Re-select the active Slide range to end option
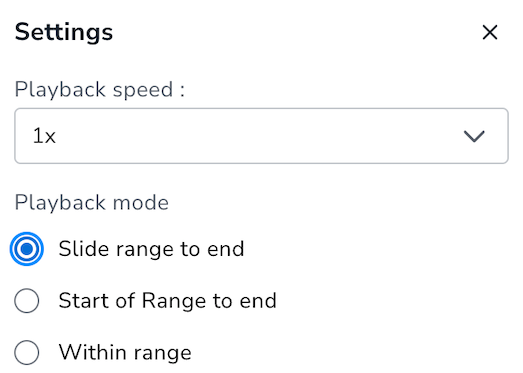 tap(27, 249)
